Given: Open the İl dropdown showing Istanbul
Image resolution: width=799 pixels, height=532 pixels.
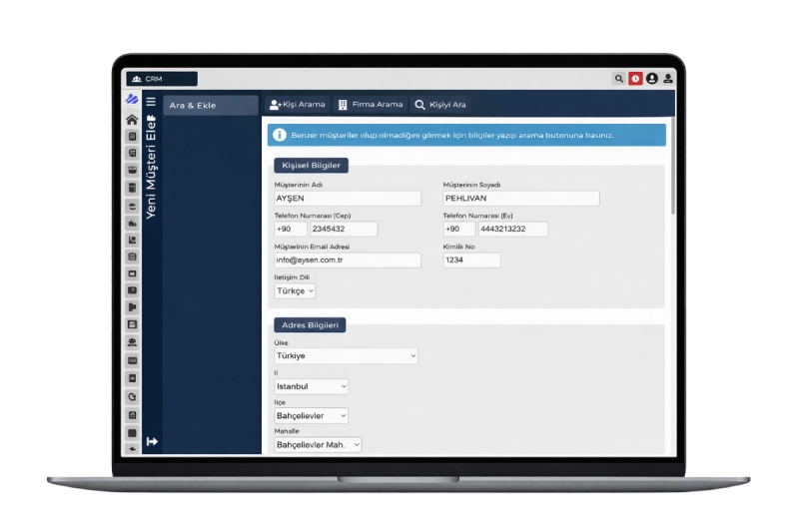Looking at the screenshot, I should point(312,386).
